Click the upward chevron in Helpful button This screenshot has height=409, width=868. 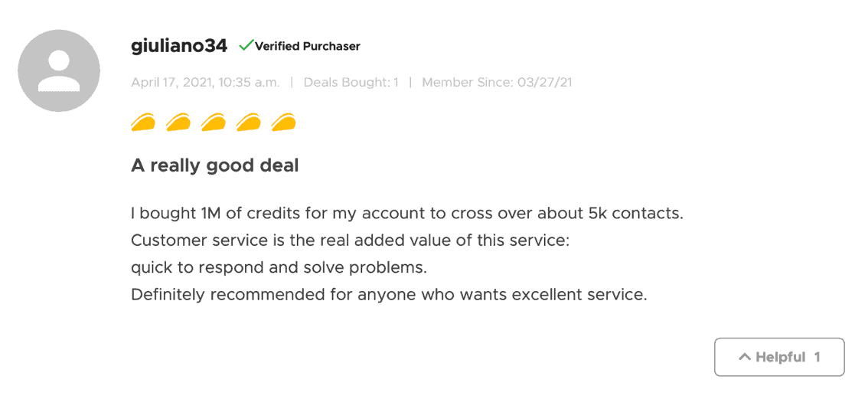tap(745, 357)
